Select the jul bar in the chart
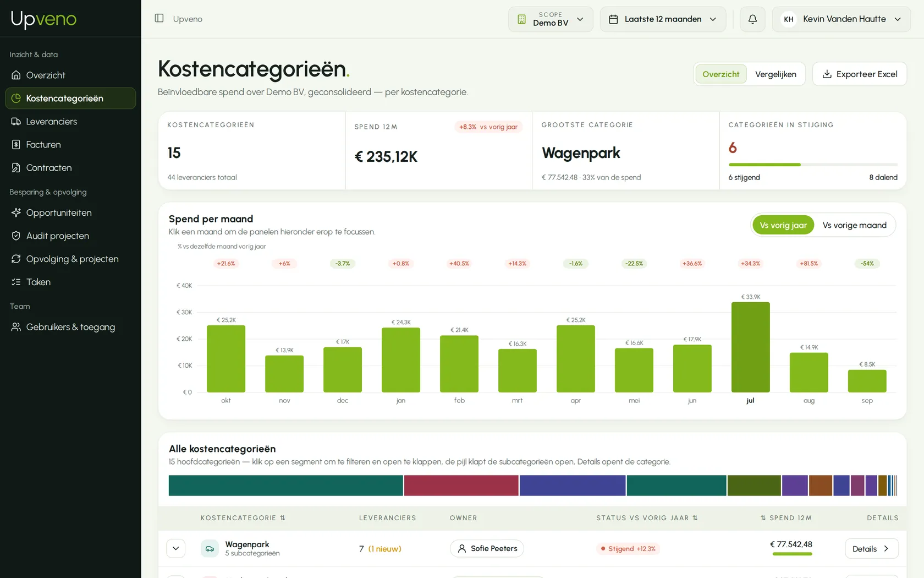Image resolution: width=924 pixels, height=578 pixels. [x=750, y=347]
